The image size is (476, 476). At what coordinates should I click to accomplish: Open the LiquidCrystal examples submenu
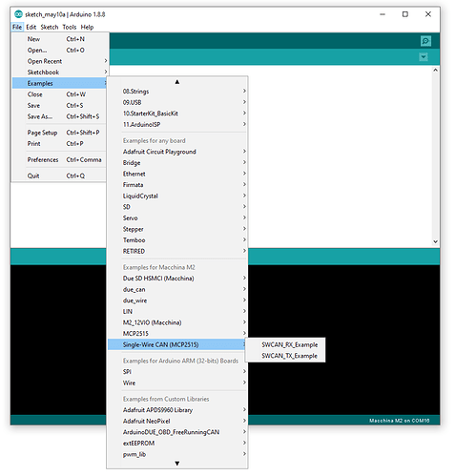tap(177, 196)
